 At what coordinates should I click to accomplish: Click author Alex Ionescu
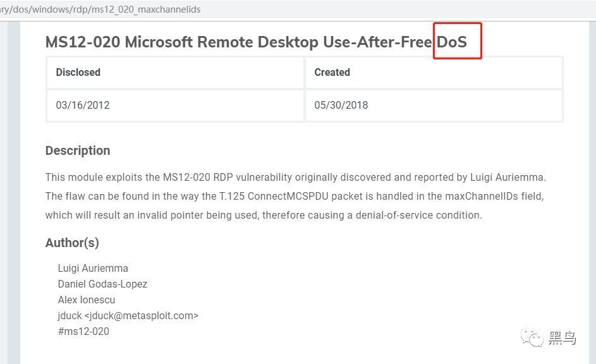click(x=87, y=300)
